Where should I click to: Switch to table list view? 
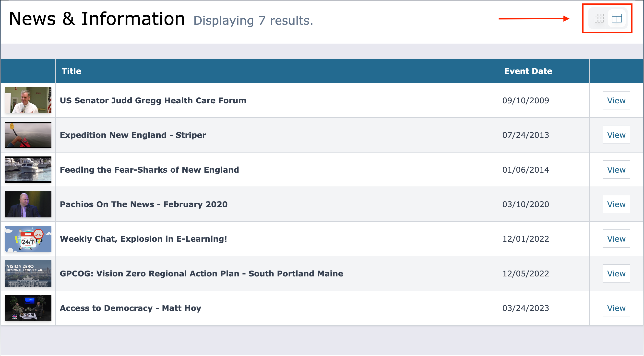pyautogui.click(x=617, y=18)
